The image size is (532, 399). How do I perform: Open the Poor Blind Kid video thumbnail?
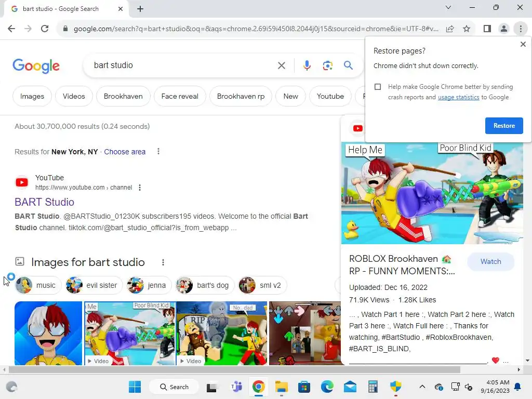coord(129,333)
